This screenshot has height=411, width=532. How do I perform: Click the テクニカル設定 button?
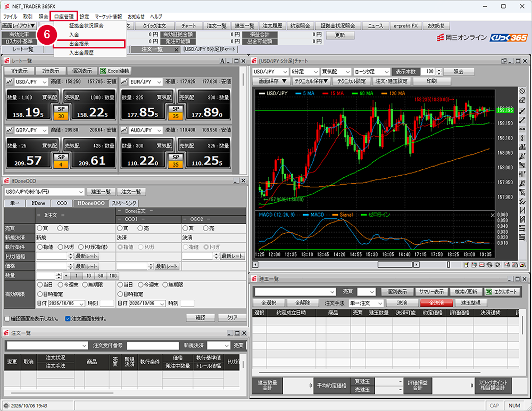[352, 81]
